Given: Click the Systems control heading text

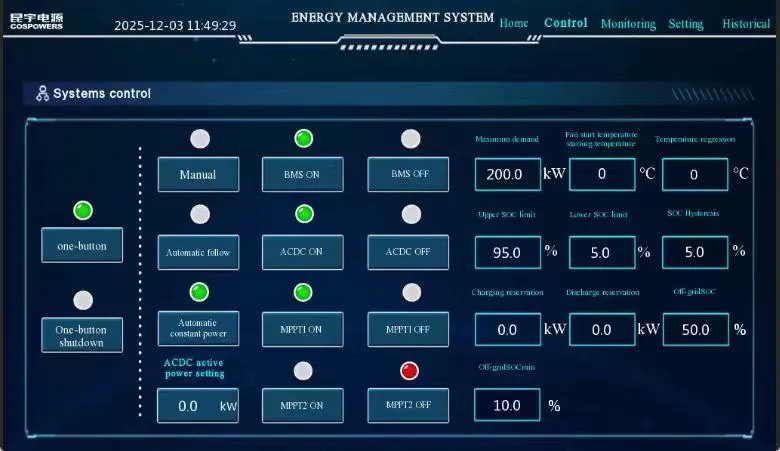Looking at the screenshot, I should pos(102,93).
